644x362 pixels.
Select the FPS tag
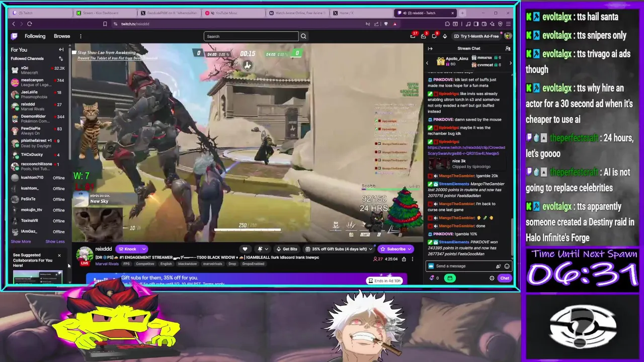127,264
